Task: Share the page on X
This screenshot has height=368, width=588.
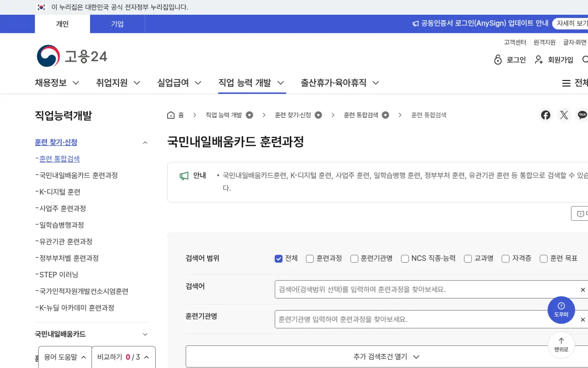Action: pyautogui.click(x=564, y=115)
